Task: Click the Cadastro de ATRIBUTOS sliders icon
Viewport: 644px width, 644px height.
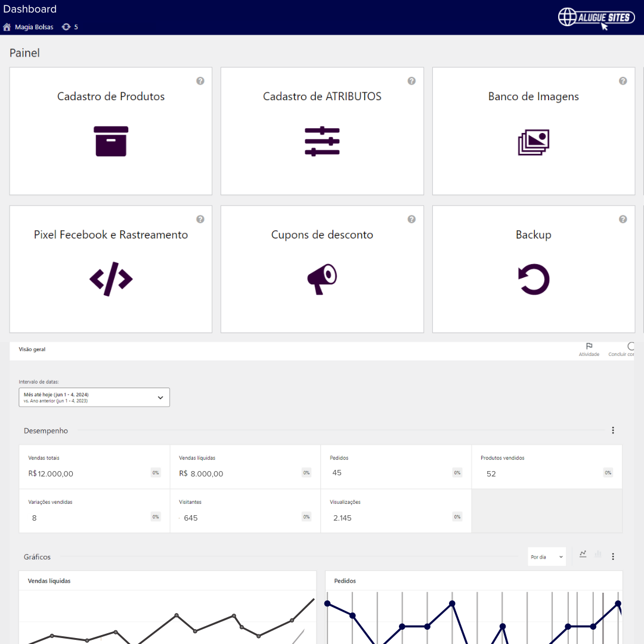Action: (322, 141)
